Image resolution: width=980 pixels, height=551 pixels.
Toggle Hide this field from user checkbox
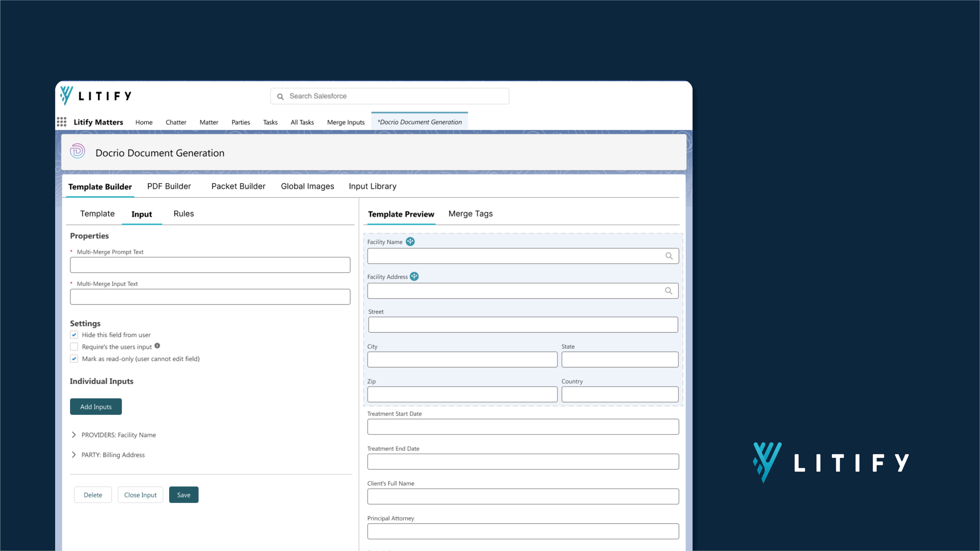(x=74, y=335)
